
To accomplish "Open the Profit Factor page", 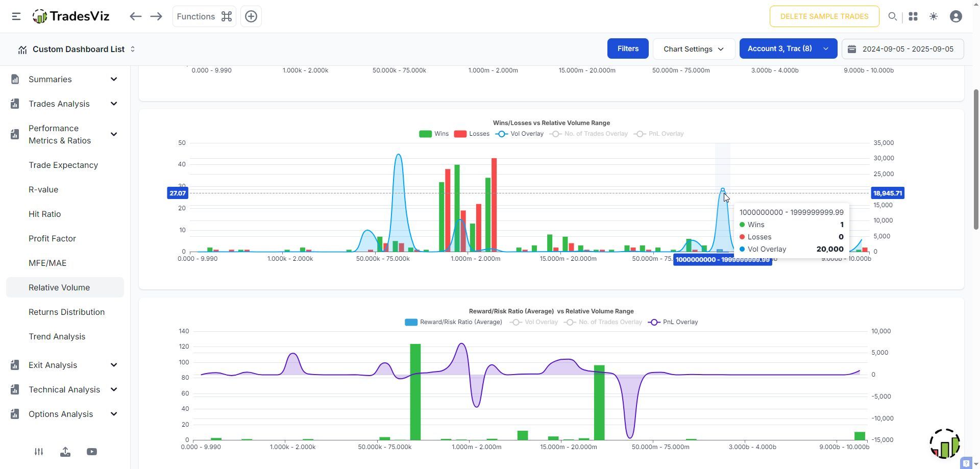I will coord(52,238).
